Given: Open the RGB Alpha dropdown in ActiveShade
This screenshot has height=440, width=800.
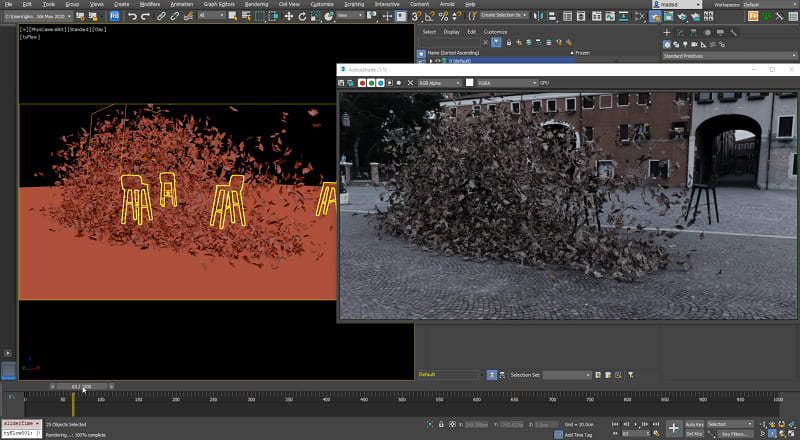Looking at the screenshot, I should (439, 83).
